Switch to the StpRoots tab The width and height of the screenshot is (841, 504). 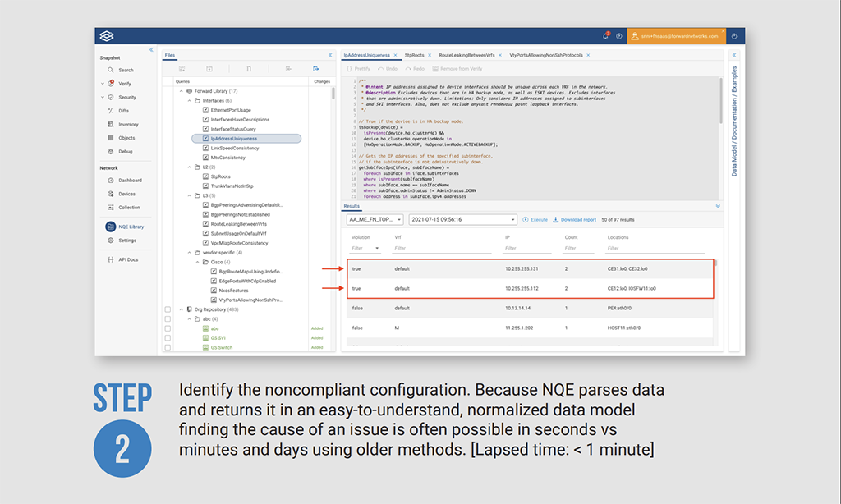coord(414,55)
